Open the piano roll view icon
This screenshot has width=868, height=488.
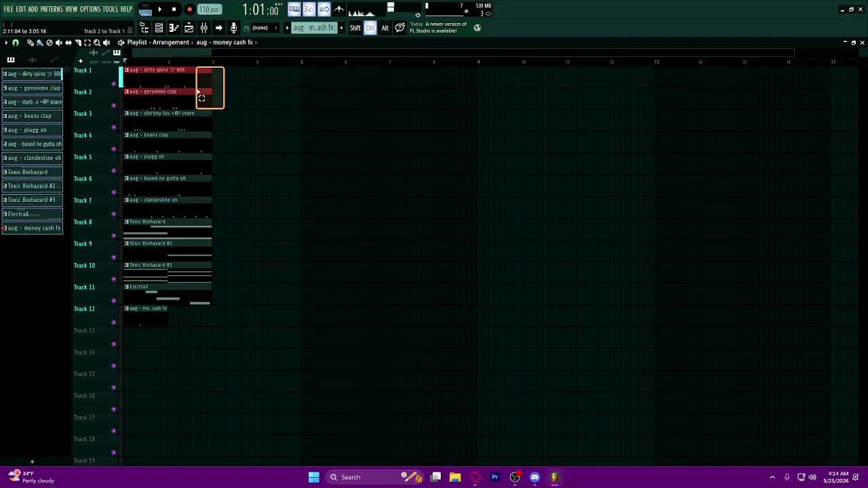174,28
